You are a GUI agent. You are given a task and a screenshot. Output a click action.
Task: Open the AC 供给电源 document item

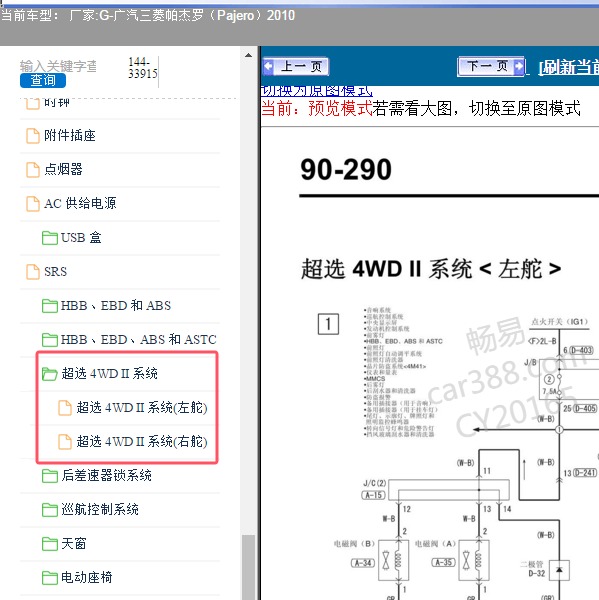coord(80,203)
